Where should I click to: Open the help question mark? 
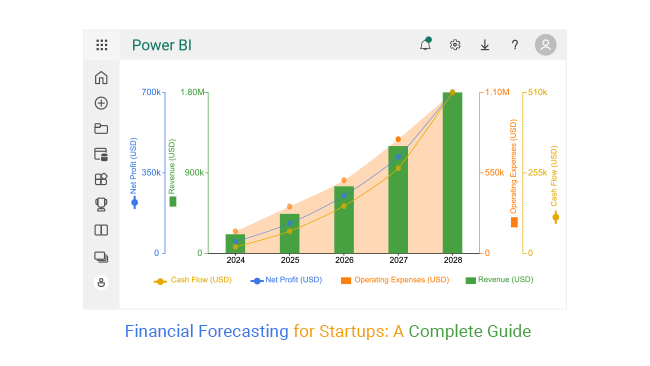(x=514, y=45)
